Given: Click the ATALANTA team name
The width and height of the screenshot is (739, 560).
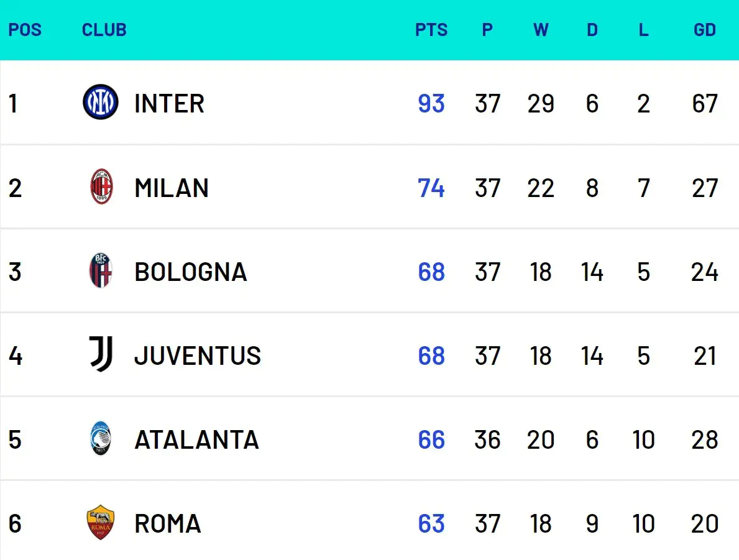Looking at the screenshot, I should tap(196, 440).
